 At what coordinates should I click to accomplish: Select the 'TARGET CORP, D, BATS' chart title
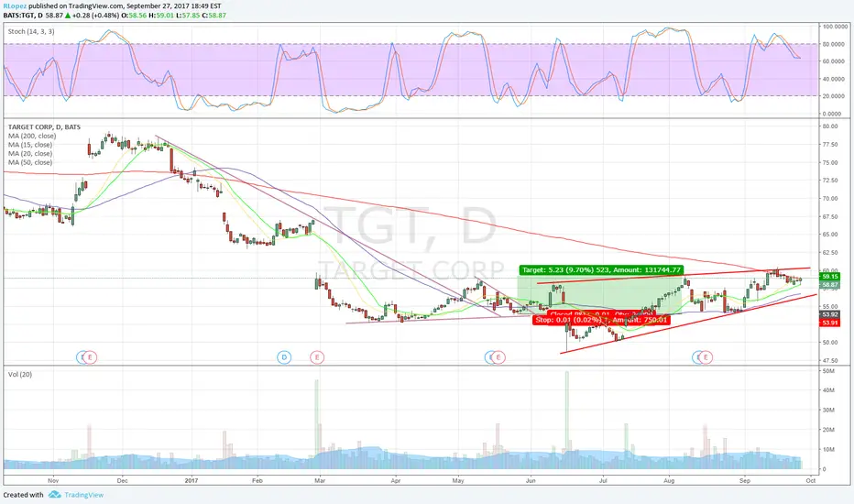pyautogui.click(x=44, y=127)
